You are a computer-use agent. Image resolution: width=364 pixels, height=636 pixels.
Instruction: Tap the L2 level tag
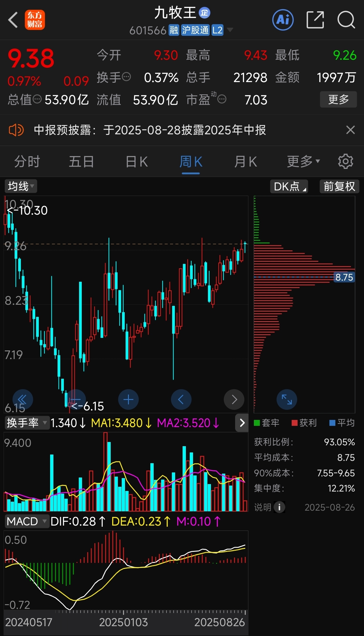click(218, 30)
